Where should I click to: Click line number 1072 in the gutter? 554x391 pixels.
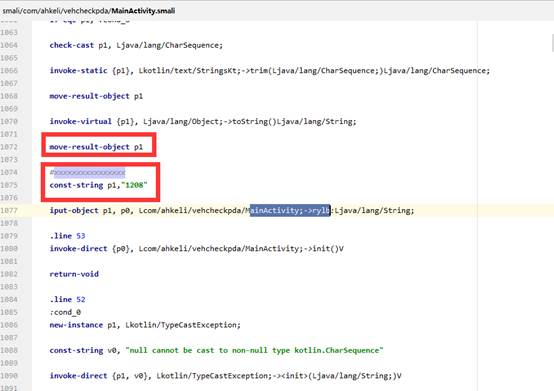click(9, 147)
